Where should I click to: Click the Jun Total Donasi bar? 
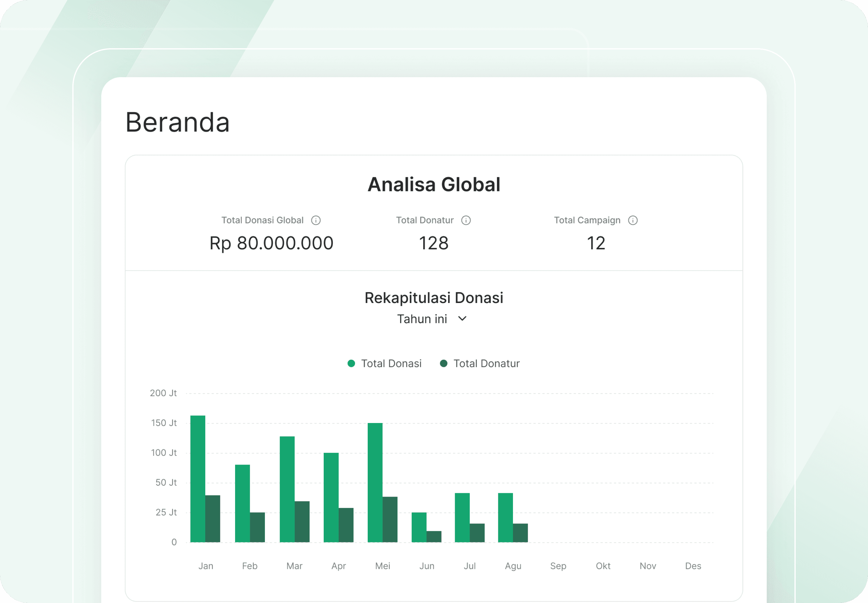coord(419,527)
